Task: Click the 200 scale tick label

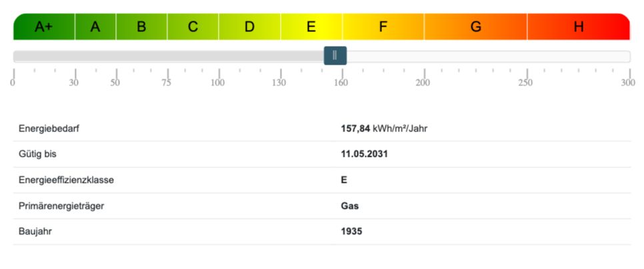Action: [x=423, y=83]
